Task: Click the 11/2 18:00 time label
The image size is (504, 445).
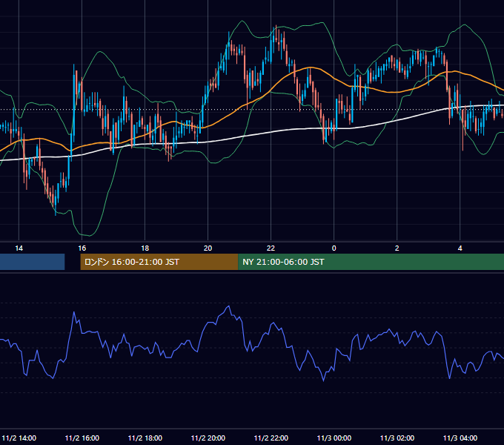Action: coord(145,438)
